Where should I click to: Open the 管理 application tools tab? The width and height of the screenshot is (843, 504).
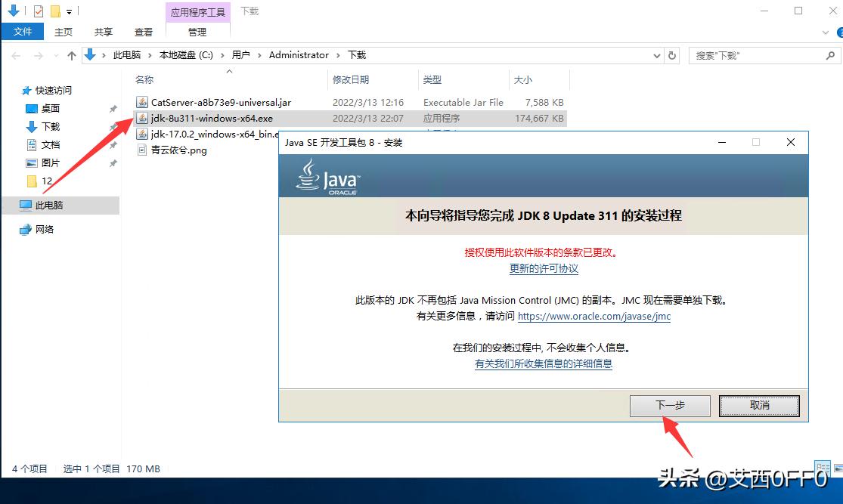pyautogui.click(x=197, y=32)
